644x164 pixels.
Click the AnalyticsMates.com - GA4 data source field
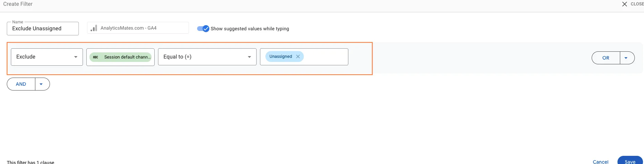pos(138,28)
